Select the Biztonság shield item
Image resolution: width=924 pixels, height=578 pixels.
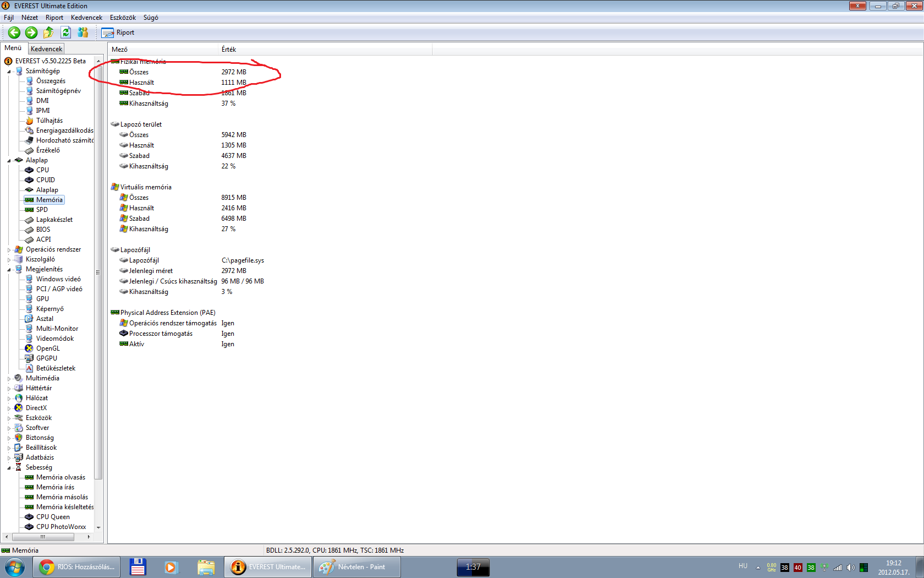(40, 438)
